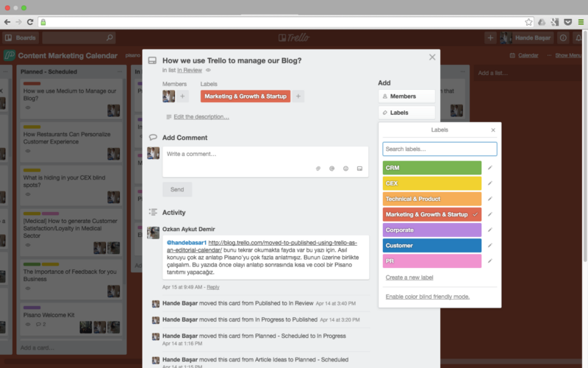
Task: Toggle the CRM green label
Action: (432, 168)
